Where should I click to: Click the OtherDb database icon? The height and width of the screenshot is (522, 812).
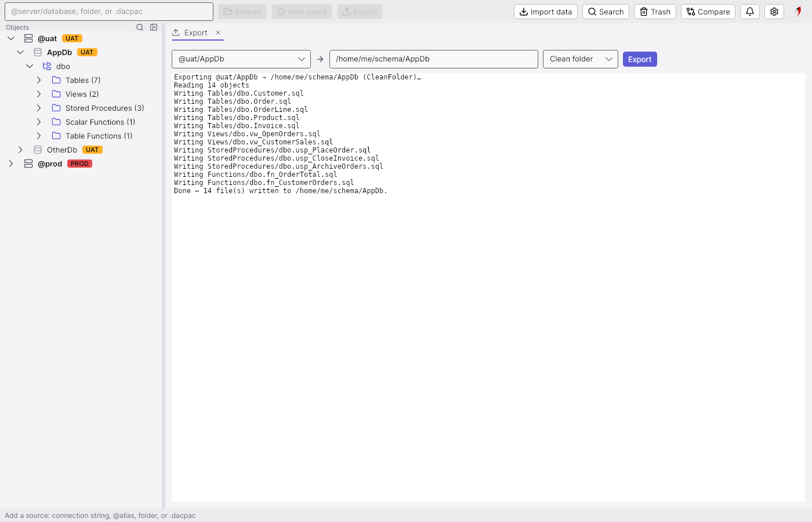(x=38, y=150)
